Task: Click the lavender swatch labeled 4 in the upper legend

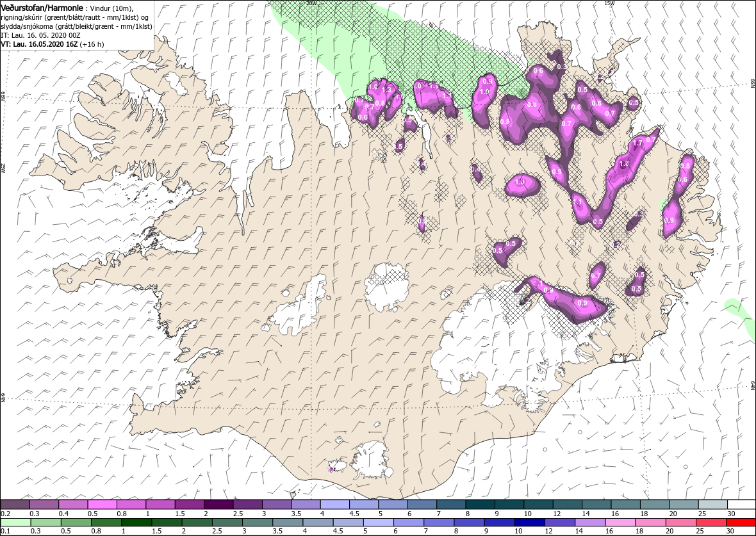Action: tap(335, 504)
